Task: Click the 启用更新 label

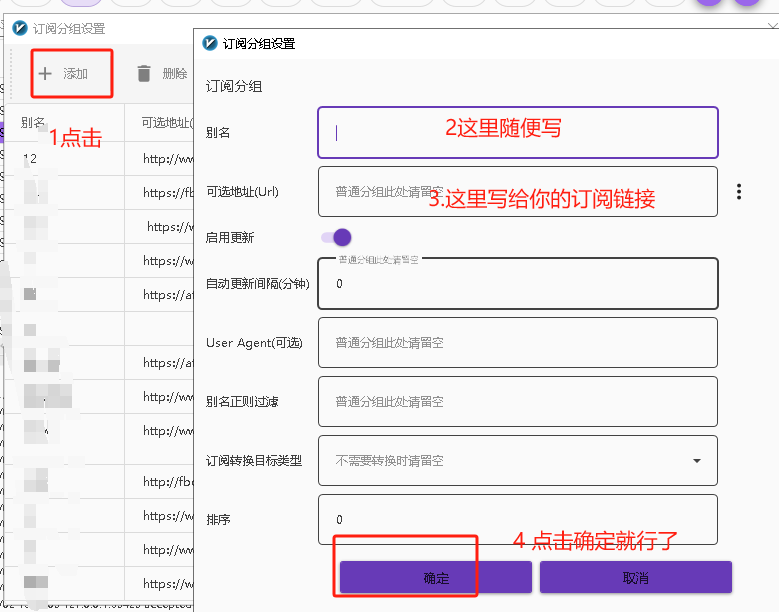Action: point(230,237)
